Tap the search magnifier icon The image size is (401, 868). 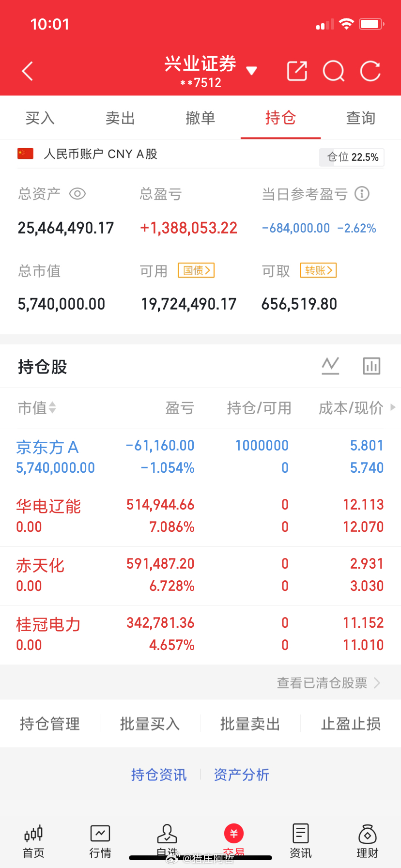(334, 71)
